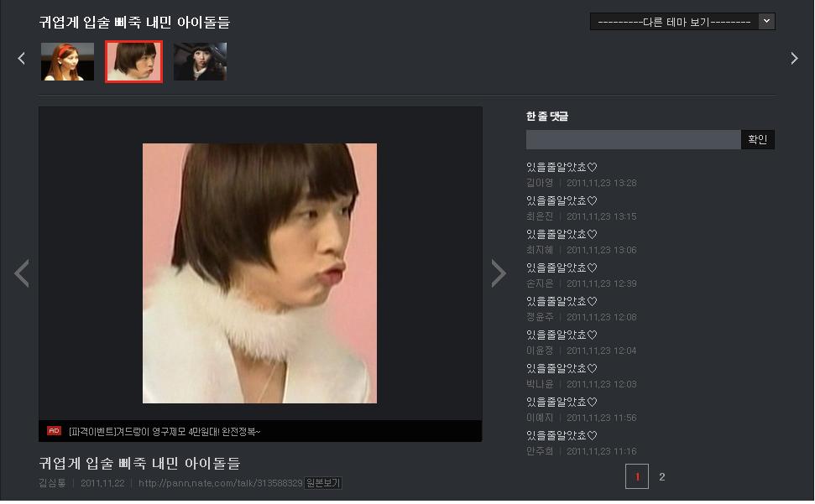Click the timestamp 2011.11.23 13:06
Screen dimensions: 815x504
point(601,250)
